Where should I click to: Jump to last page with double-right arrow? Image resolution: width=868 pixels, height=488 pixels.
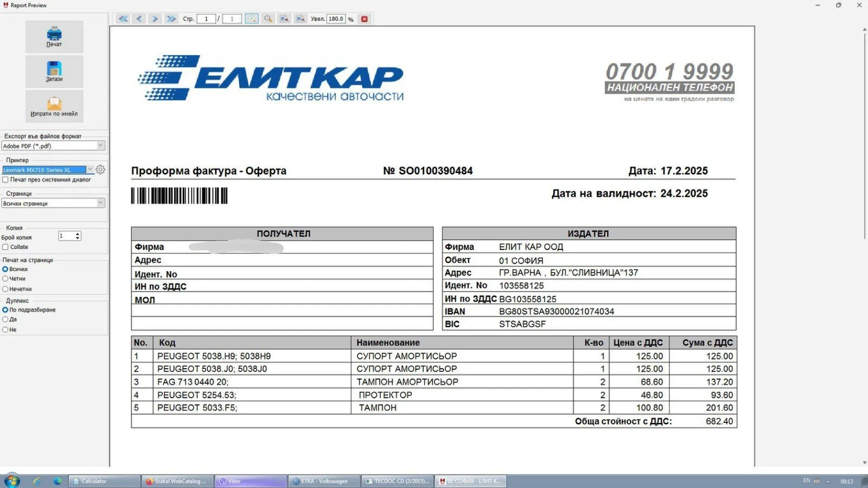tap(171, 19)
